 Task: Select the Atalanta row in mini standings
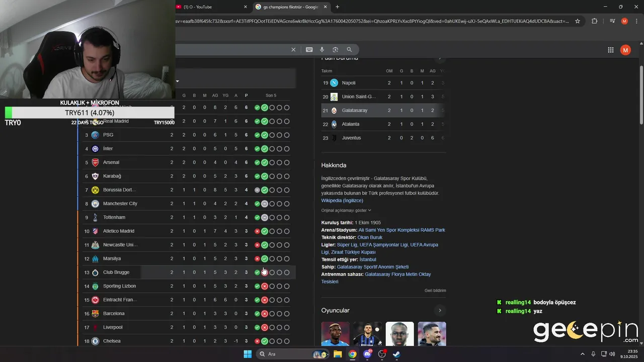point(383,124)
